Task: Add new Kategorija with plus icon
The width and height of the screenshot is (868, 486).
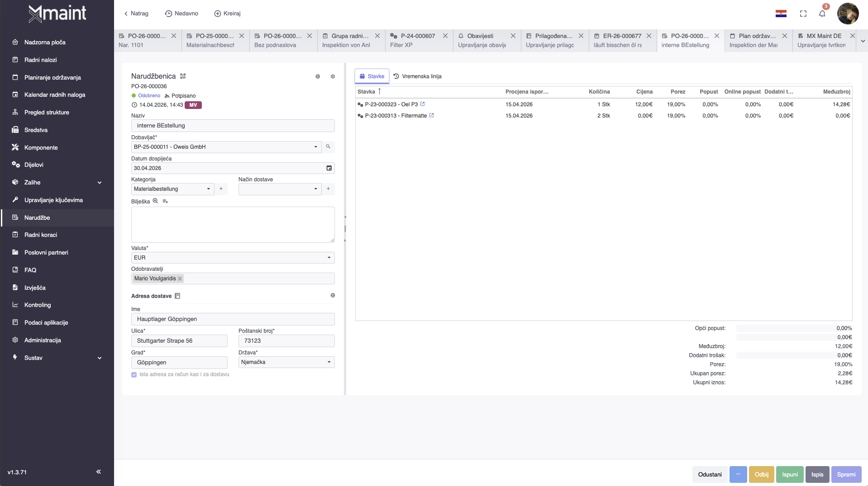Action: (221, 189)
